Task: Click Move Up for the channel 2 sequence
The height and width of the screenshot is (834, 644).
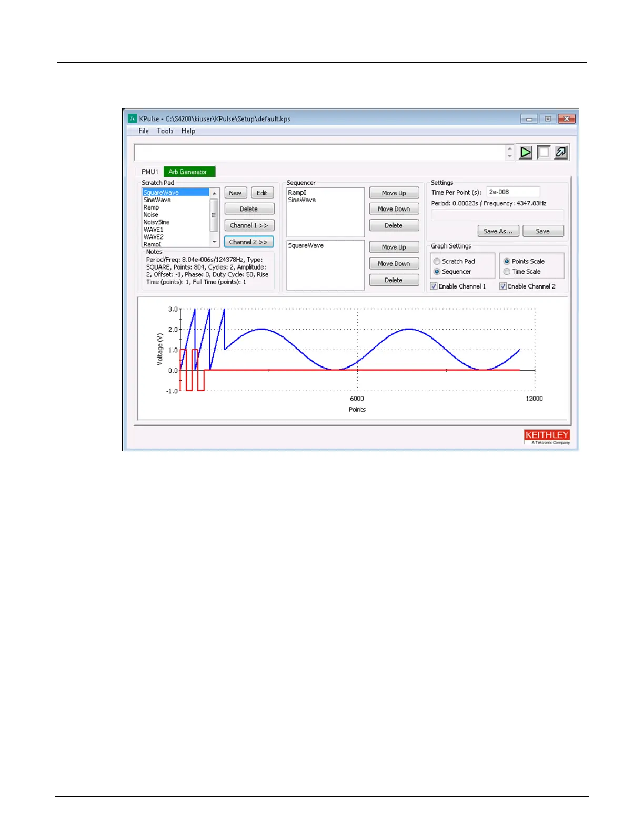Action: pos(394,247)
